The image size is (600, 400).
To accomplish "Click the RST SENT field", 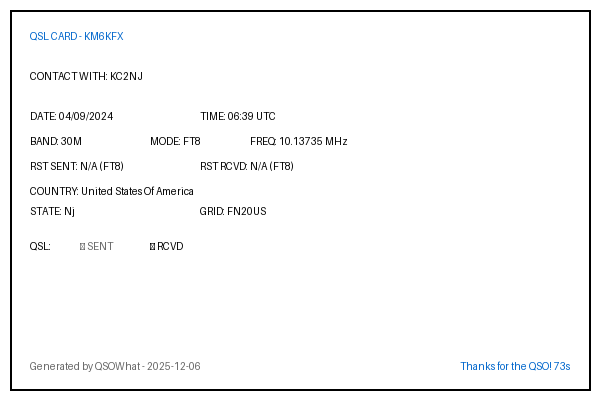I will [77, 166].
